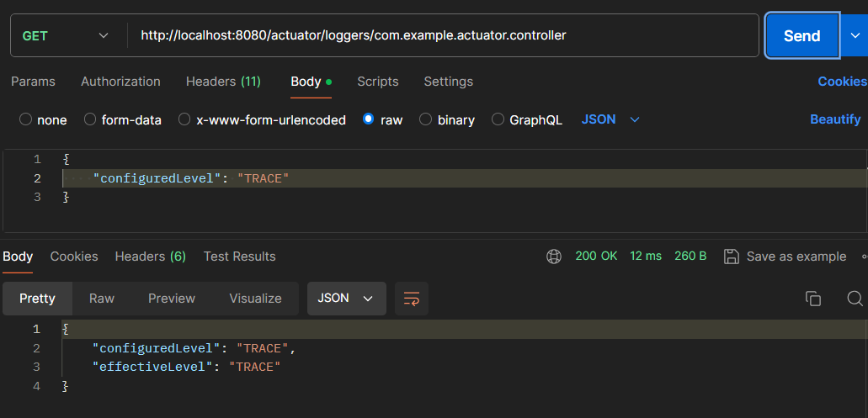Viewport: 868px width, 418px height.
Task: Select the binary body type
Action: (426, 119)
